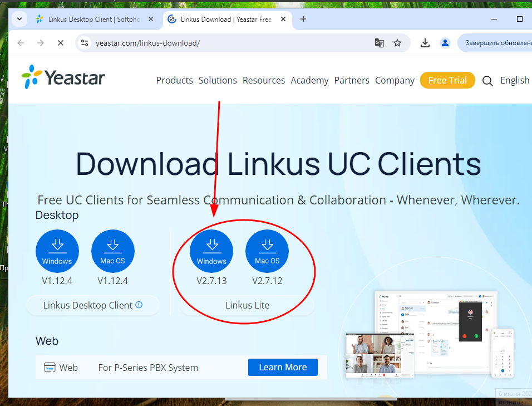Click the Free Trial button

(x=447, y=80)
